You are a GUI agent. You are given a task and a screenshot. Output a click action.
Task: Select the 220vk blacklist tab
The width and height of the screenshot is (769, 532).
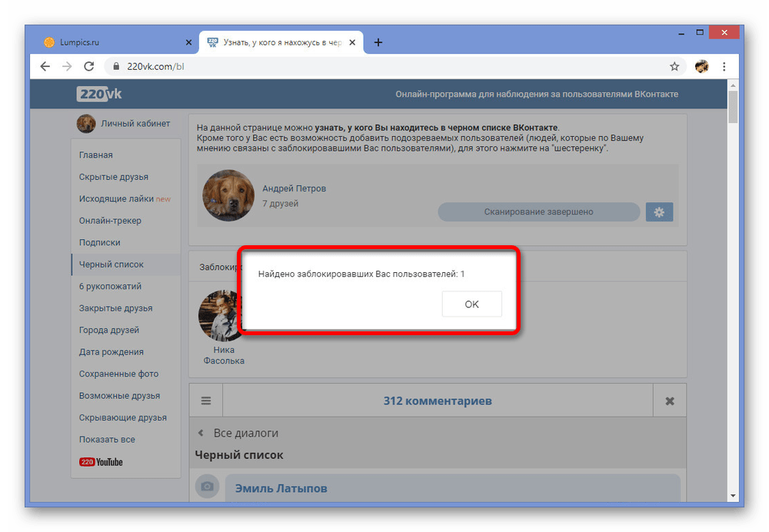tap(281, 42)
